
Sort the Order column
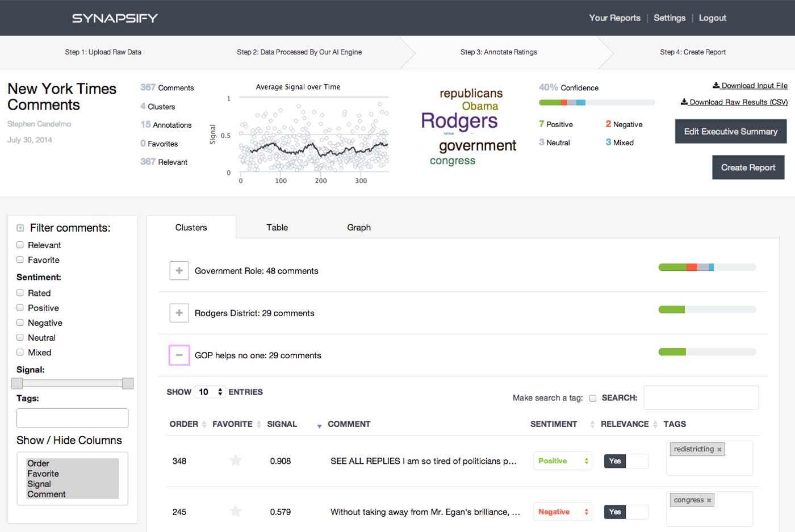pos(188,424)
